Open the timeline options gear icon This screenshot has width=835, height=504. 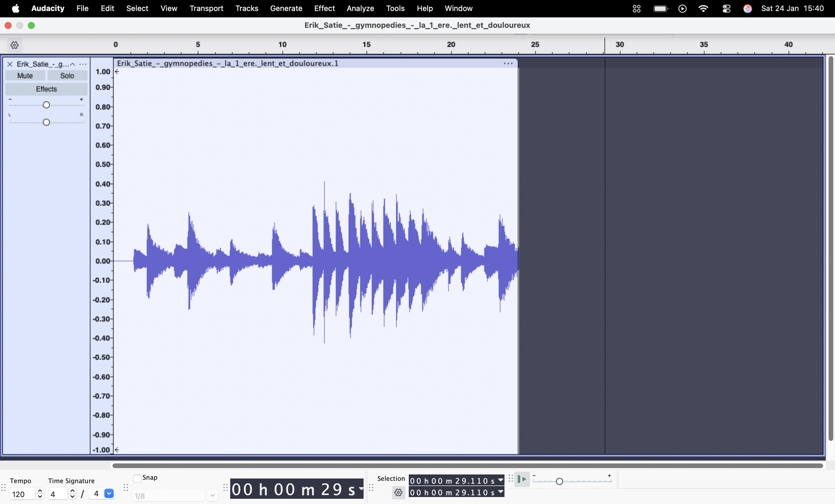pos(14,45)
